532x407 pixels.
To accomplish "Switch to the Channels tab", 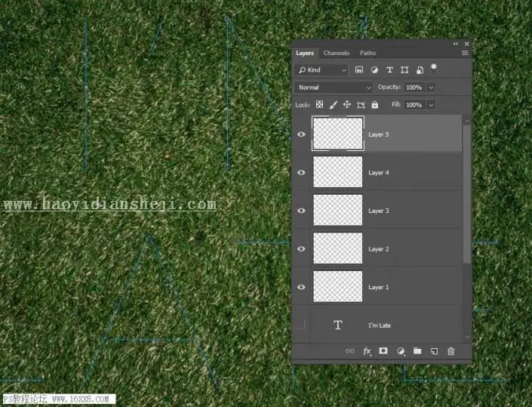I will pos(337,53).
